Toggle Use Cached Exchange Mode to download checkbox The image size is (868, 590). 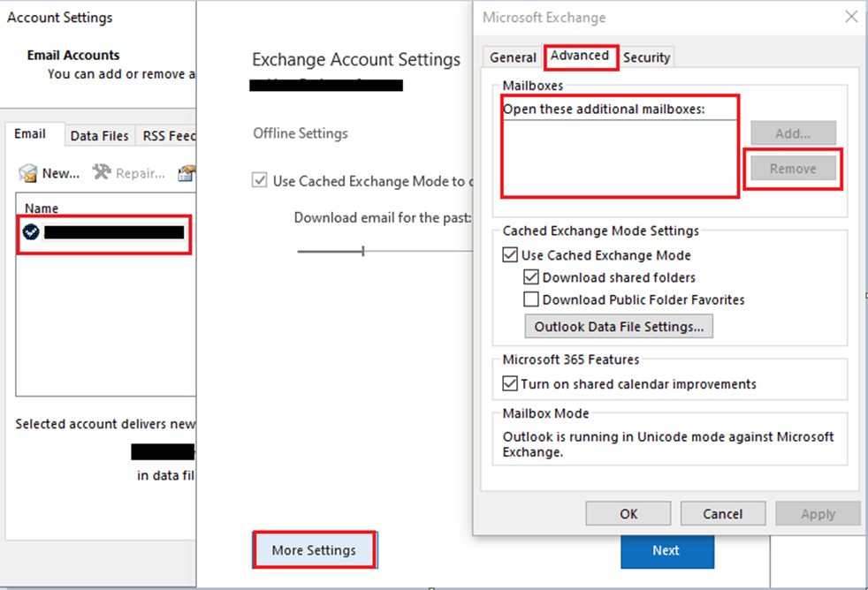259,180
